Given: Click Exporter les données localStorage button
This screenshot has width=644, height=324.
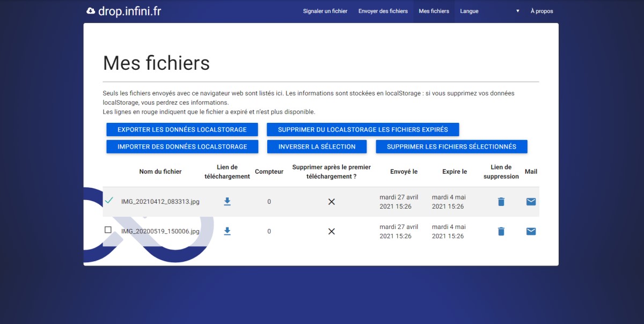Looking at the screenshot, I should (x=182, y=130).
